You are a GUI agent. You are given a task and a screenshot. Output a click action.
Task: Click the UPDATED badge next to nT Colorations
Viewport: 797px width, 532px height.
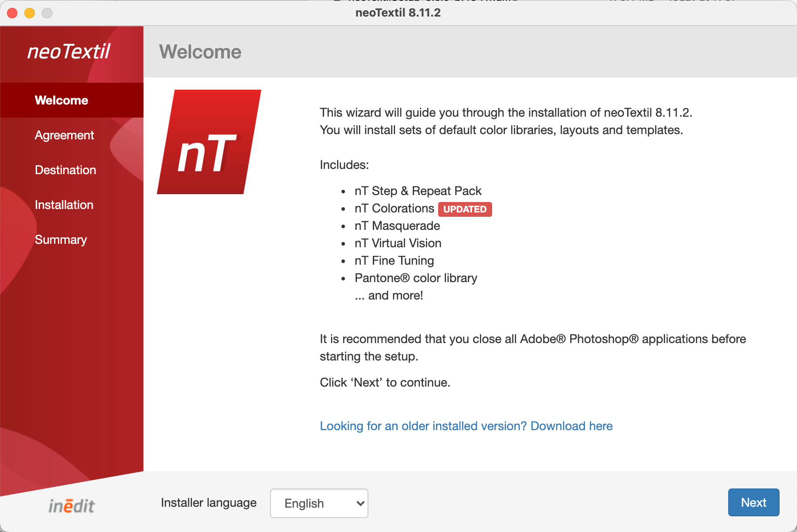click(465, 209)
